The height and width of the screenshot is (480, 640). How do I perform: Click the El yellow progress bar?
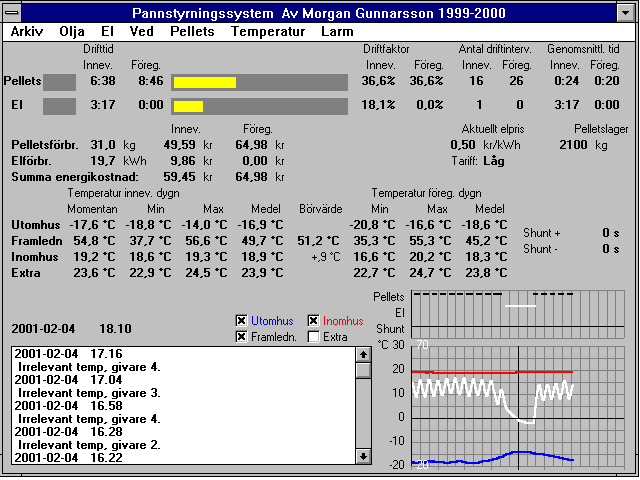188,106
